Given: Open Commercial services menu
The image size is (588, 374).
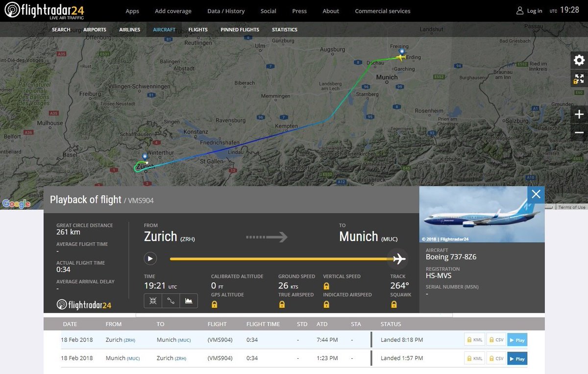Looking at the screenshot, I should (x=383, y=11).
